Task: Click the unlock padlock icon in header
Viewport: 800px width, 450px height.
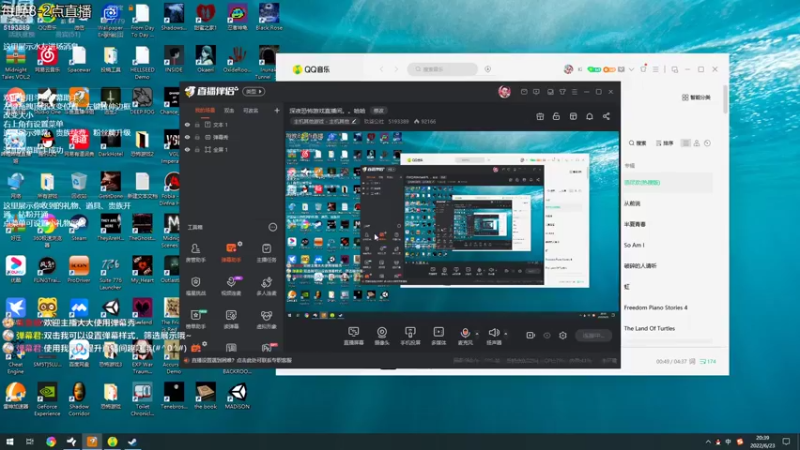Action: tap(556, 116)
